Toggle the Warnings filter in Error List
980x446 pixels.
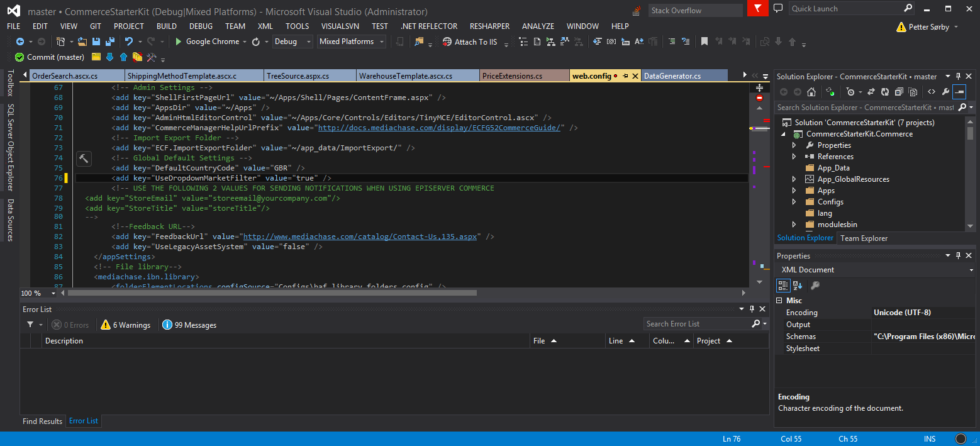125,325
